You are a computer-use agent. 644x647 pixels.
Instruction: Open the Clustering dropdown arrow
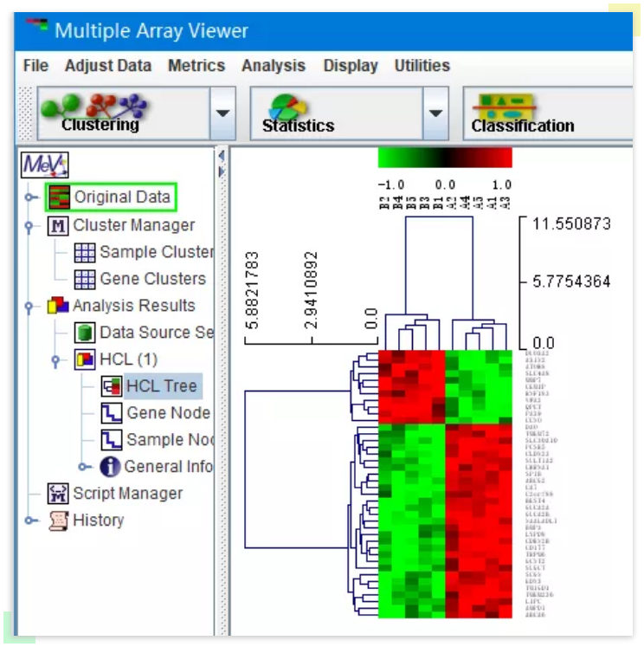pyautogui.click(x=222, y=113)
